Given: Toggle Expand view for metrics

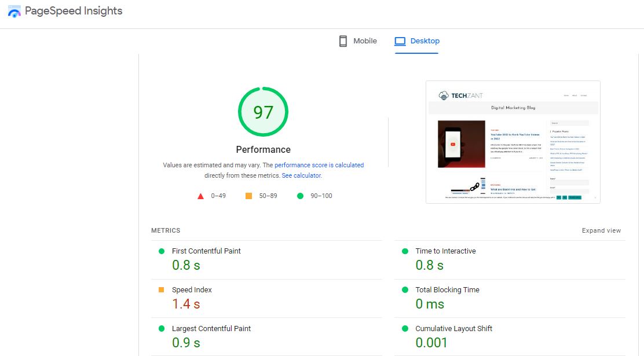Looking at the screenshot, I should pos(601,230).
